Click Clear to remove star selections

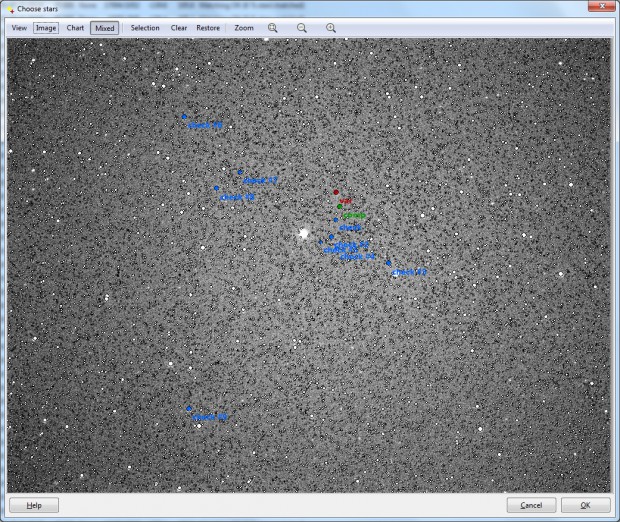click(179, 28)
